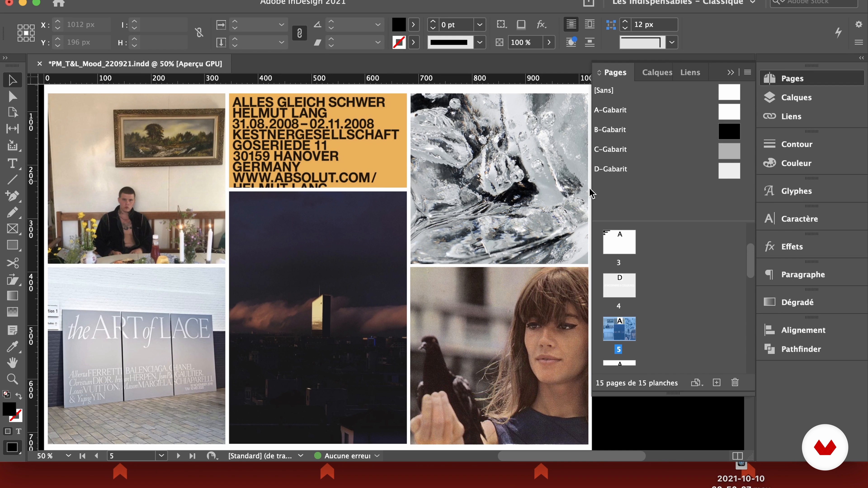Open the zoom level dropdown at 50 %
The height and width of the screenshot is (488, 868).
pos(68,456)
